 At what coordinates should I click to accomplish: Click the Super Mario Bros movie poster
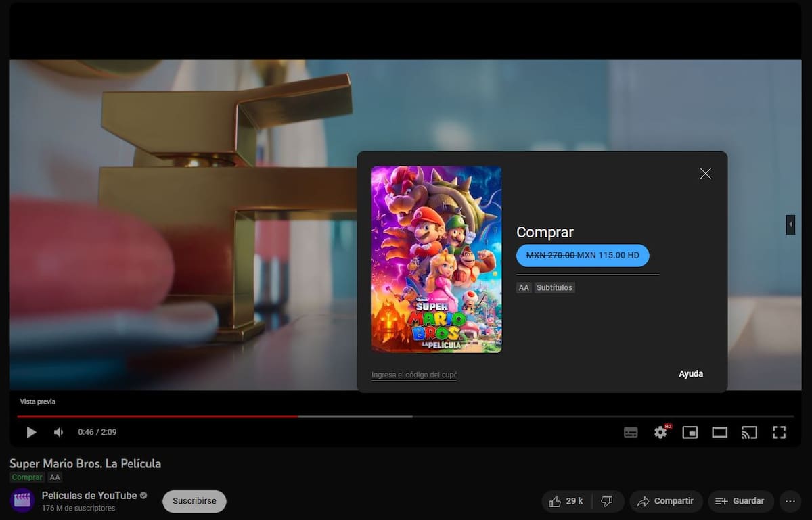(x=436, y=260)
